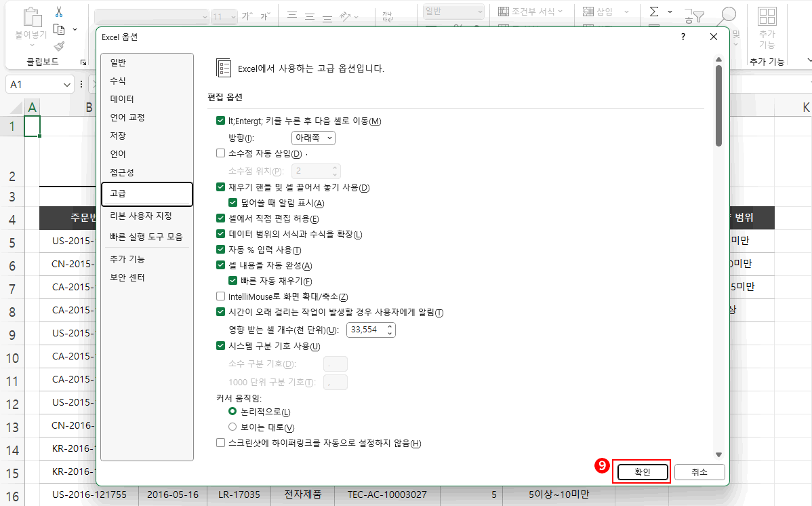The height and width of the screenshot is (506, 812).
Task: Click the Copy icon in the ribbon
Action: coord(59,30)
